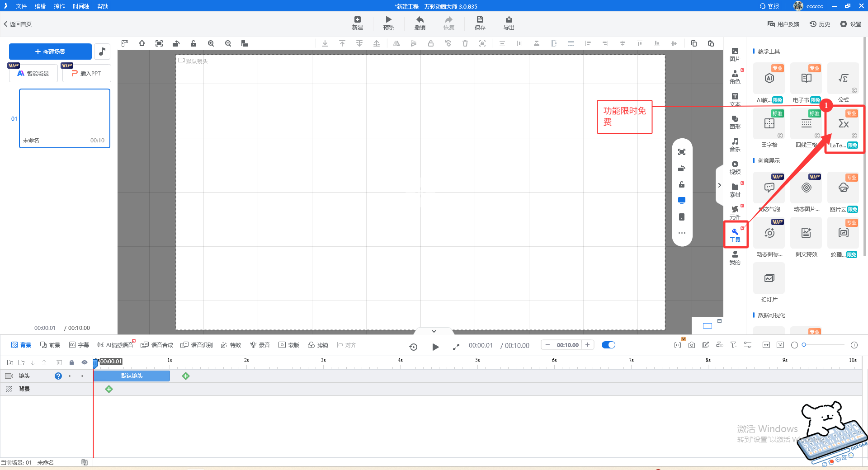Collapse the right panel with arrow chevron
This screenshot has width=868, height=470.
[719, 185]
